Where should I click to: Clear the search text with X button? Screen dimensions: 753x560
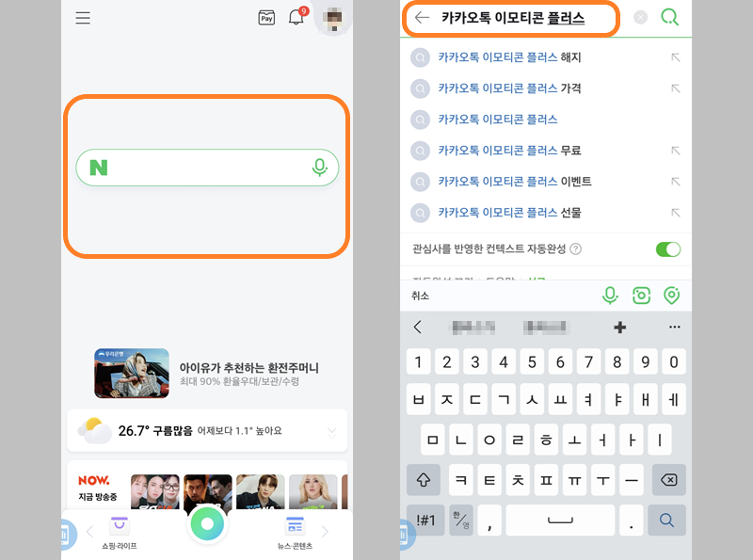[x=640, y=18]
